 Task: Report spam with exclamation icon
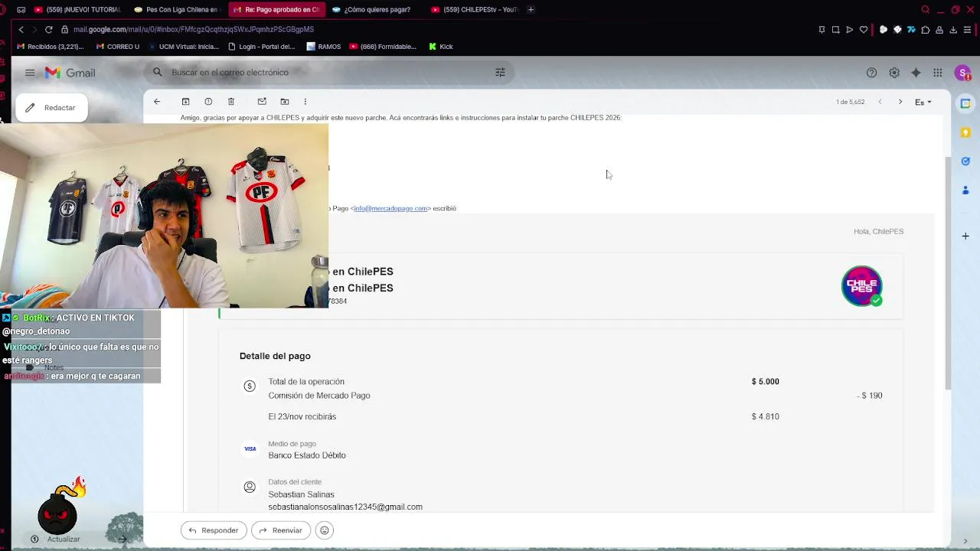coord(208,101)
